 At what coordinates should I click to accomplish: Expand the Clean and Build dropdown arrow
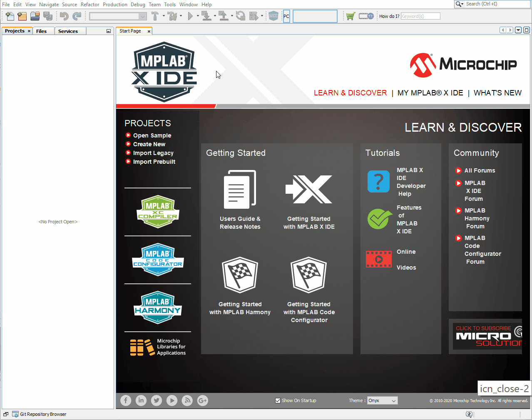tap(181, 16)
